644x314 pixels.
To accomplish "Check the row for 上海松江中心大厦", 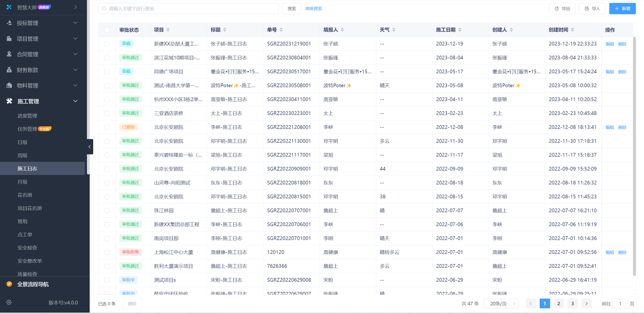I will tap(107, 252).
